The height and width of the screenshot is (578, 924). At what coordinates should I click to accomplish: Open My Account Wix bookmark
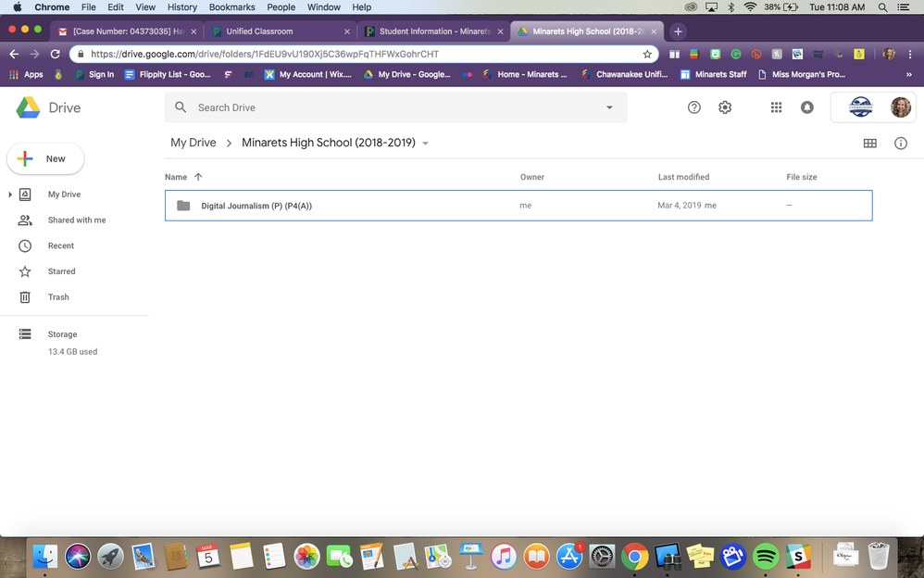(x=307, y=74)
